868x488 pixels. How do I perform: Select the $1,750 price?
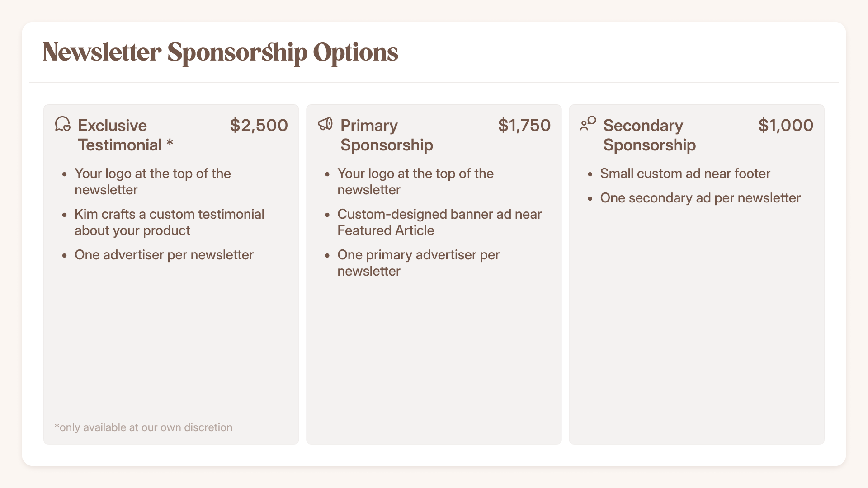point(524,125)
